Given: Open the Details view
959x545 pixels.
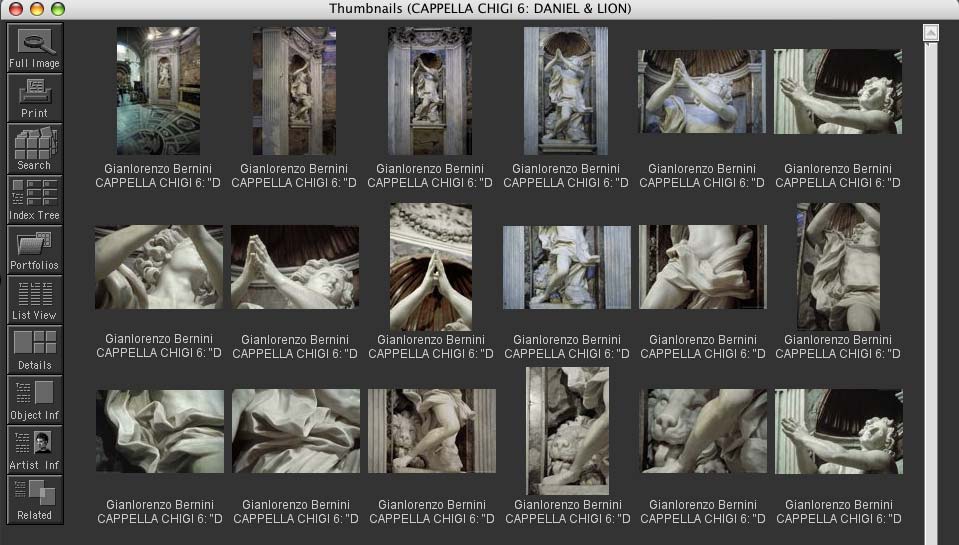Looking at the screenshot, I should tap(35, 349).
